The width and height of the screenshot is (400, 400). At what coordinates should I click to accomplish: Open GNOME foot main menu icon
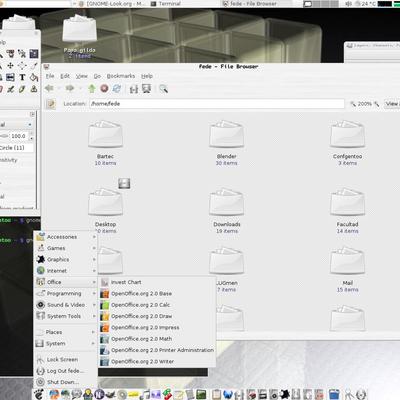[x=39, y=394]
